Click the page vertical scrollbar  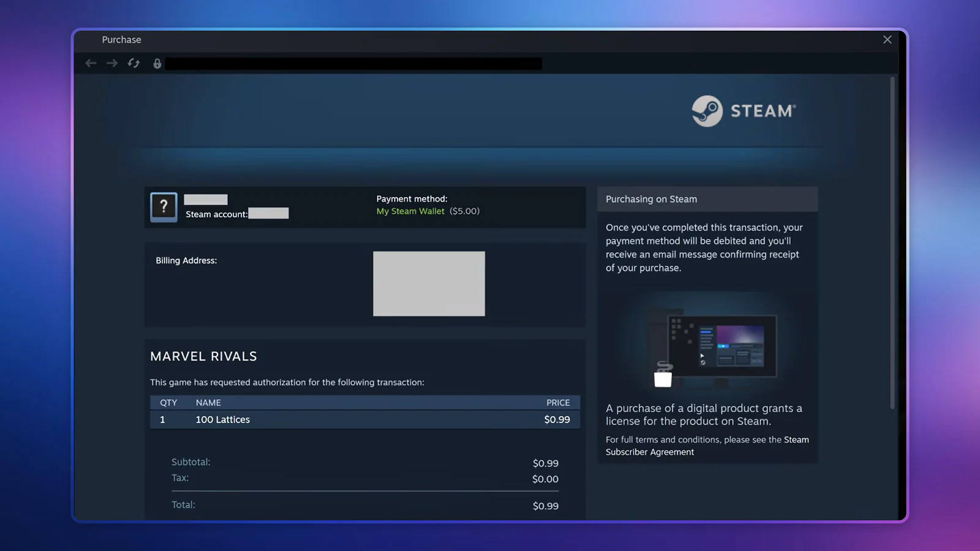[892, 242]
